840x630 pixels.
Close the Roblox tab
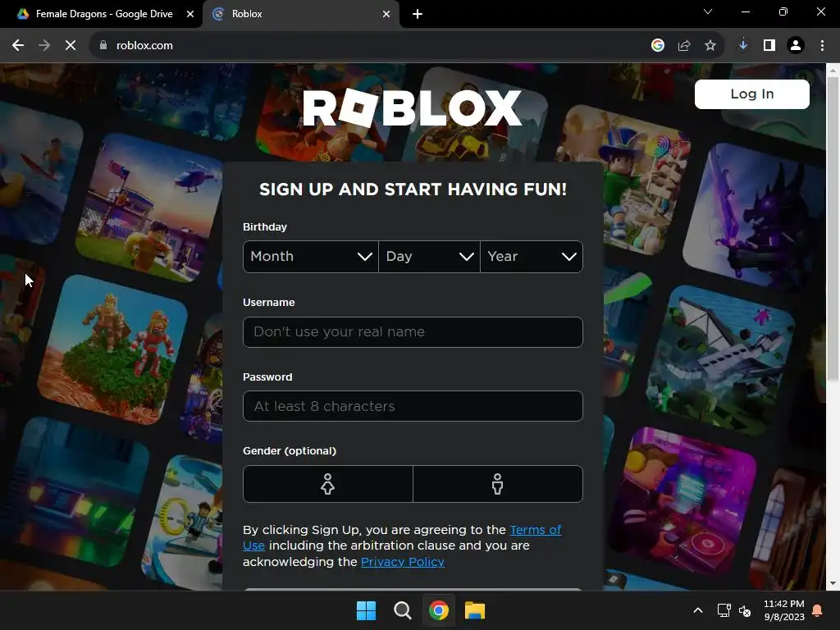tap(386, 14)
